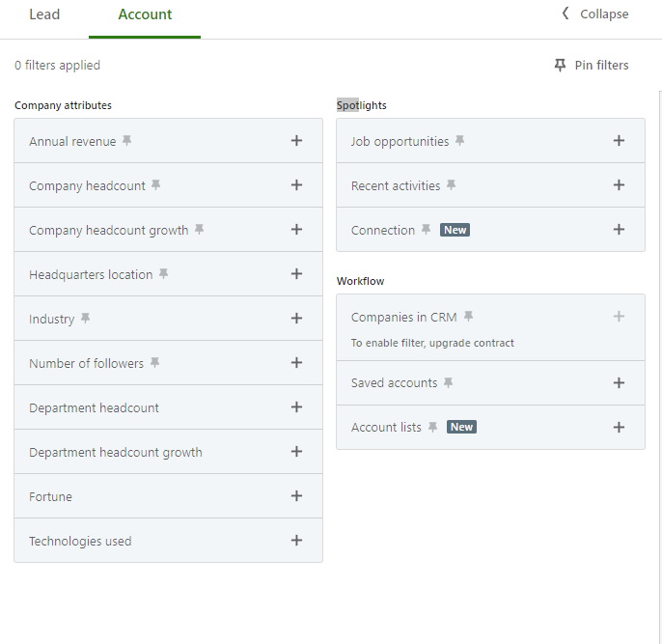Toggle pin on Connection filter
The width and height of the screenshot is (662, 644).
click(427, 230)
